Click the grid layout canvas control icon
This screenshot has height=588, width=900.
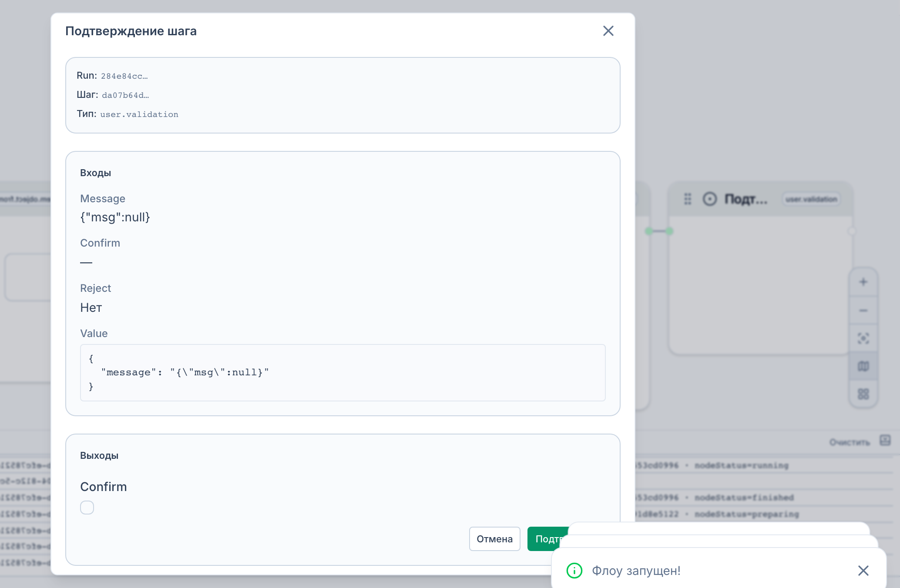coord(863,394)
